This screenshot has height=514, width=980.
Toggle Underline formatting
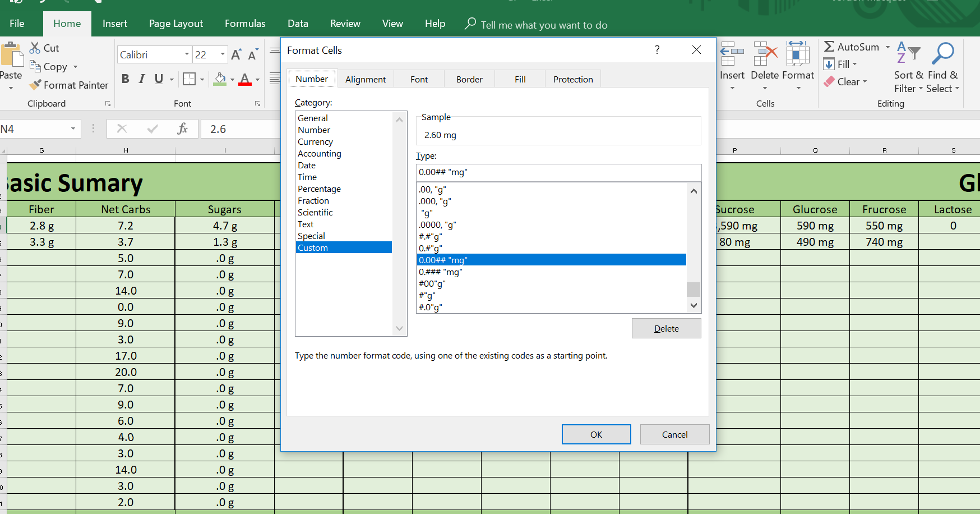159,79
